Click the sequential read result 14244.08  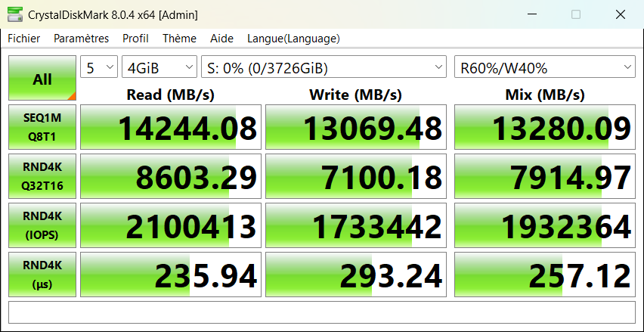coord(171,128)
